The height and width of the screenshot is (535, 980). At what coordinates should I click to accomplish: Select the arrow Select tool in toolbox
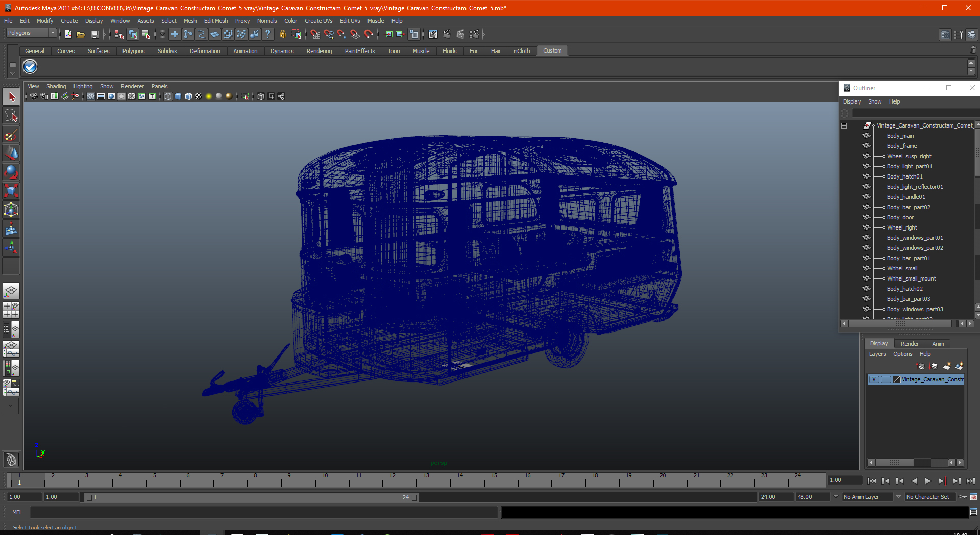[x=11, y=96]
